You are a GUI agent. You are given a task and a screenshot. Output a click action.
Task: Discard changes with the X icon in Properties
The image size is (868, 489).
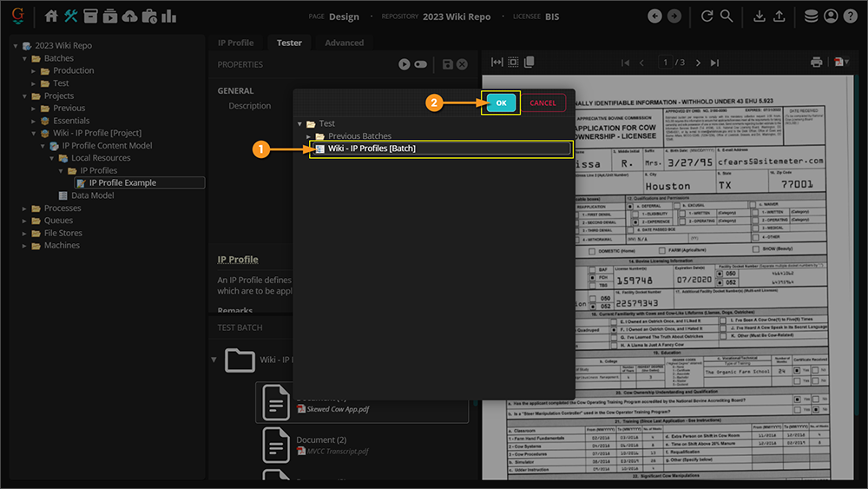click(463, 64)
